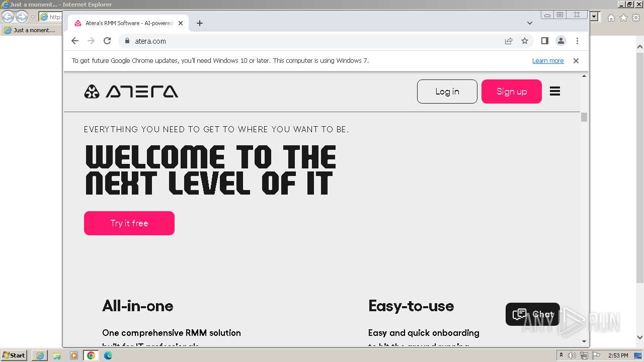
Task: Open Internet Explorer Tools gear
Action: point(636,18)
